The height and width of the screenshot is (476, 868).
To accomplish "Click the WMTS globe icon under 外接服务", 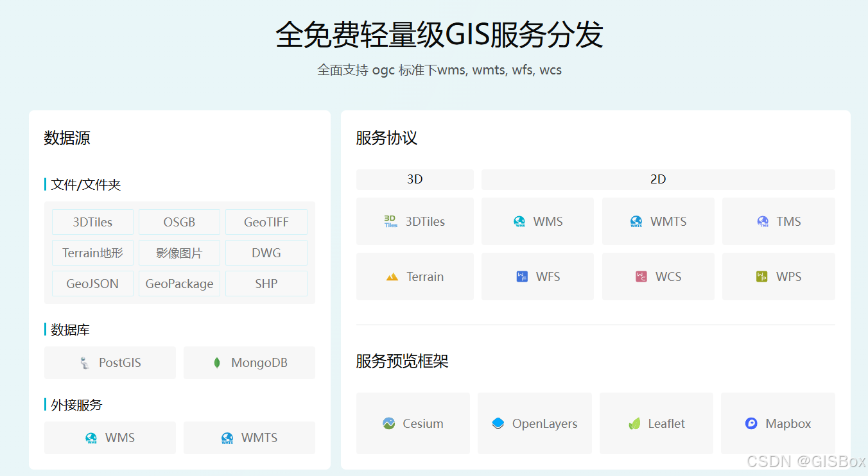I will pos(227,438).
